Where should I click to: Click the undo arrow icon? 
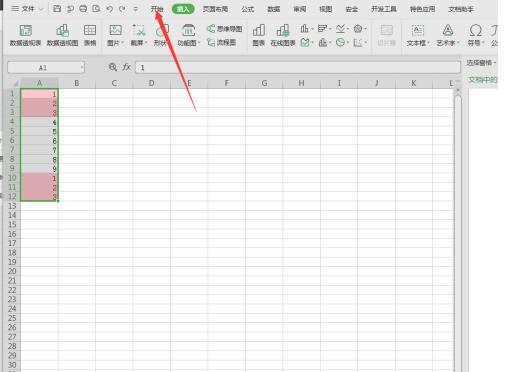[x=109, y=9]
